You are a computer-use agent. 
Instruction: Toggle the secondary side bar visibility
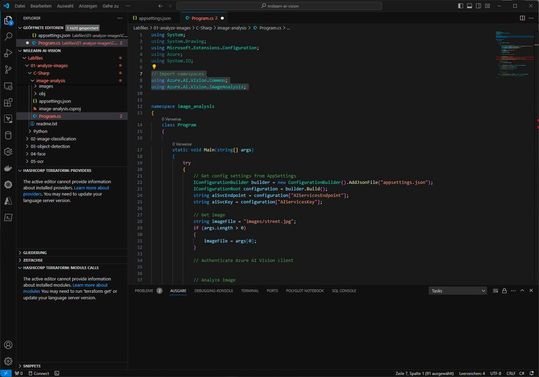478,6
